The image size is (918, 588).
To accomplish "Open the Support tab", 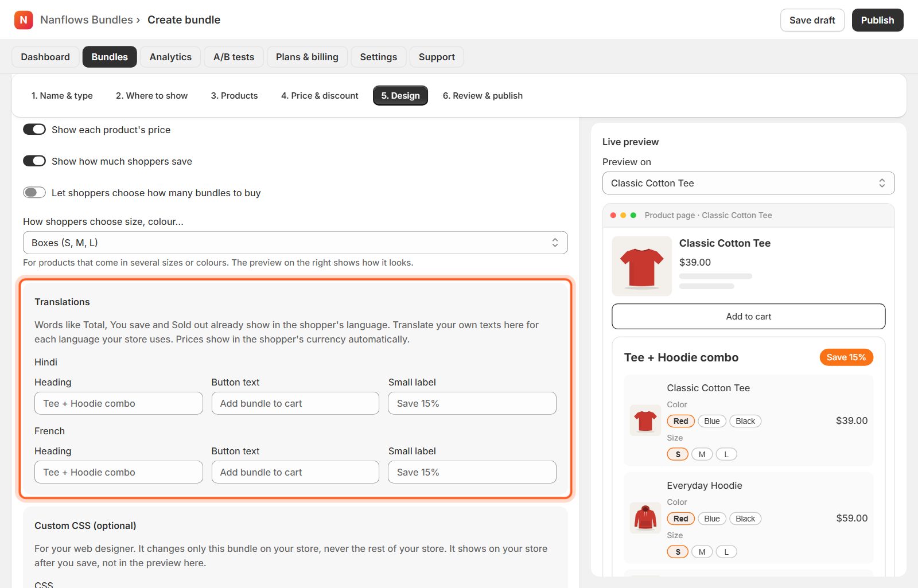I will point(437,57).
